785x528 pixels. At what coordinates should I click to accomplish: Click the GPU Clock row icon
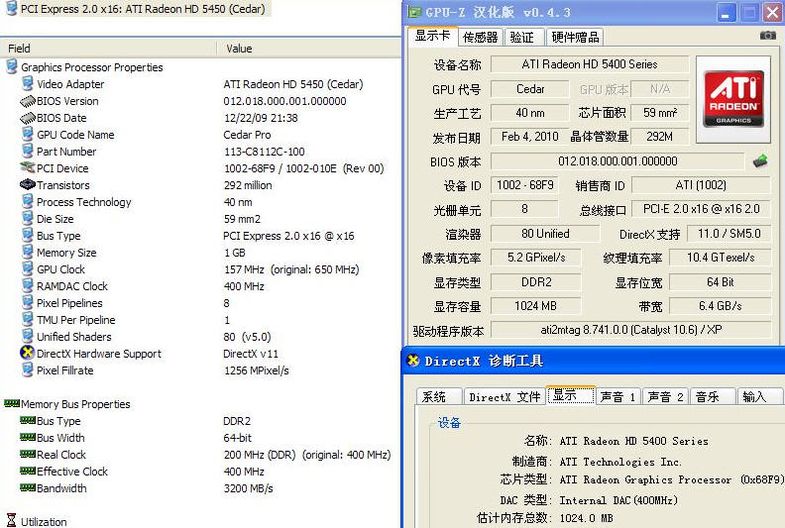point(28,269)
